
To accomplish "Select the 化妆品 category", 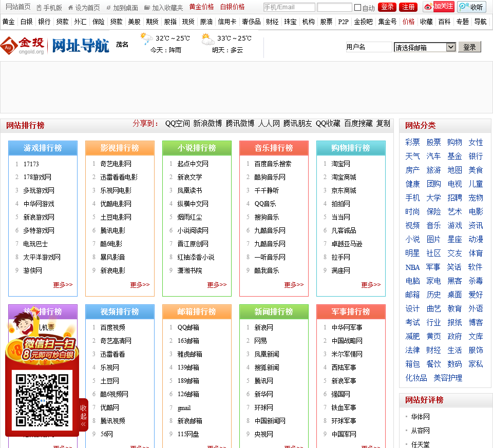I will 416,378.
